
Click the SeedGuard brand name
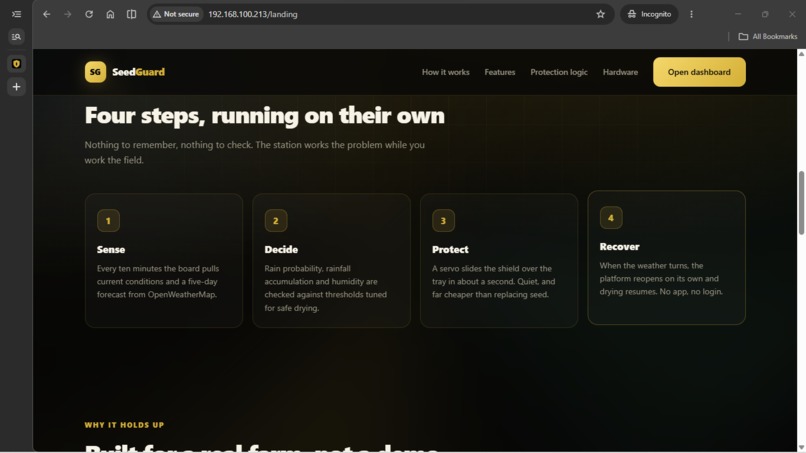[138, 72]
